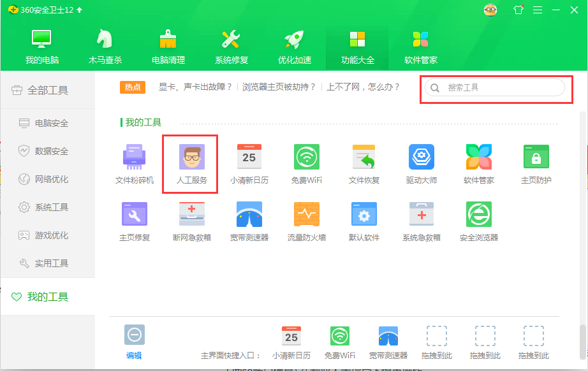
Task: Open the 主页修复 homepage repair tool
Action: click(x=135, y=221)
